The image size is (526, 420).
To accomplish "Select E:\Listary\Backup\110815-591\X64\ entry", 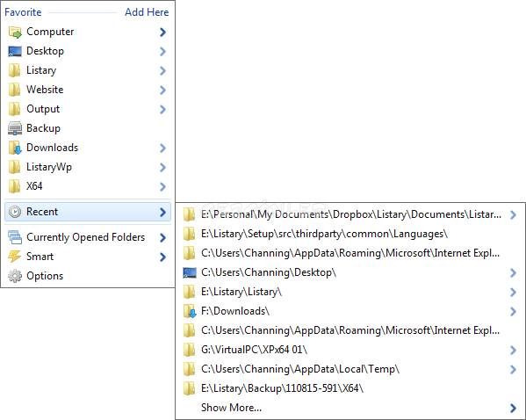I will pos(350,388).
